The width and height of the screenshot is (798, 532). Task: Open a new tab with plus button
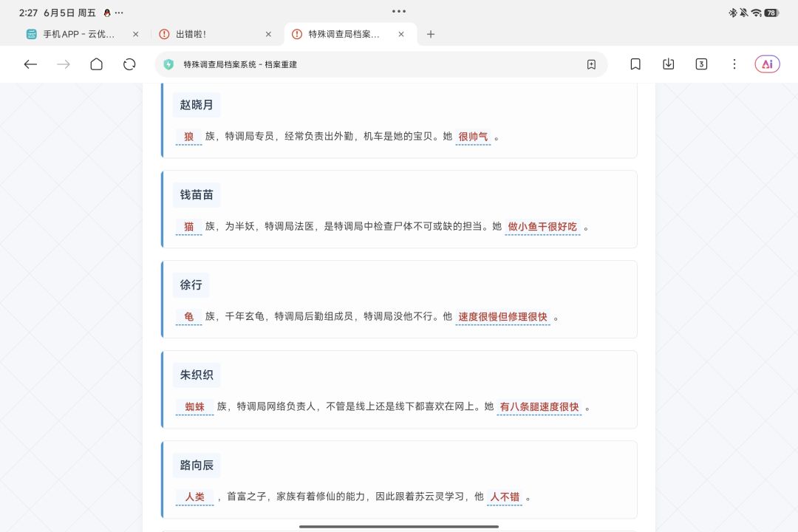coord(431,34)
